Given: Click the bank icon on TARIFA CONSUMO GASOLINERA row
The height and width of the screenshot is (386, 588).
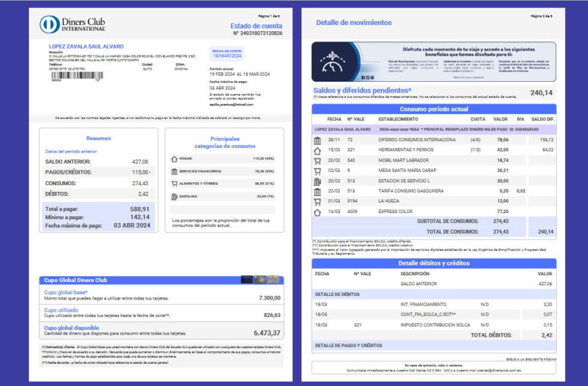Looking at the screenshot, I should [x=317, y=192].
